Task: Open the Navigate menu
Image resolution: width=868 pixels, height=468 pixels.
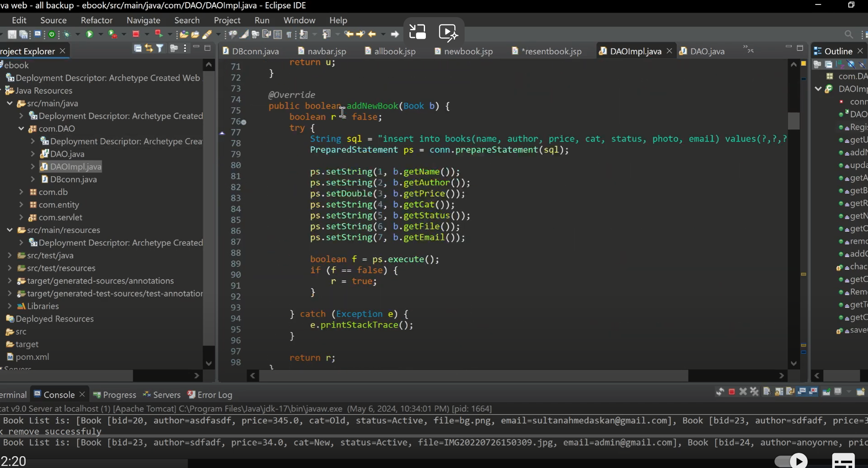Action: [143, 20]
